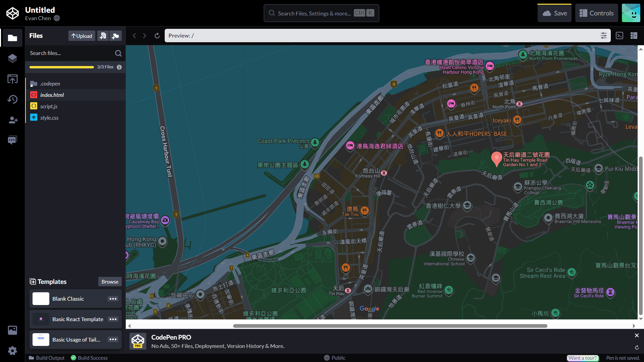Click the Build Success status

pos(89,358)
